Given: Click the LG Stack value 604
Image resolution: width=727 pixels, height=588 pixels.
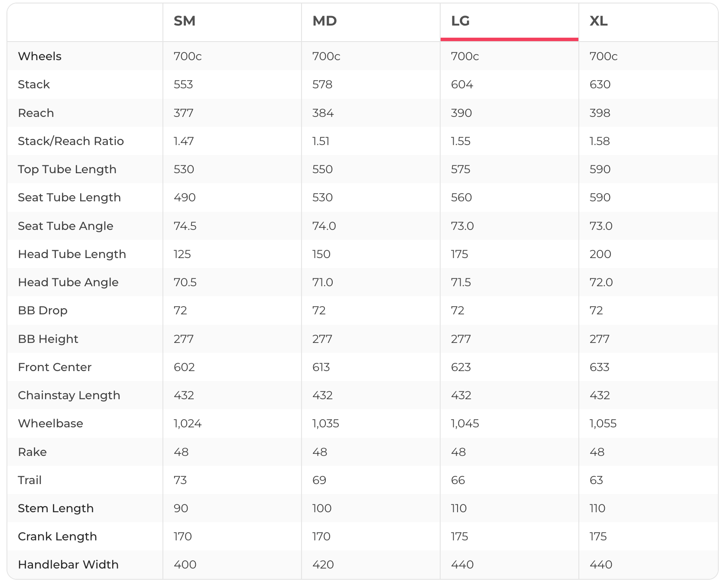Looking at the screenshot, I should 462,84.
